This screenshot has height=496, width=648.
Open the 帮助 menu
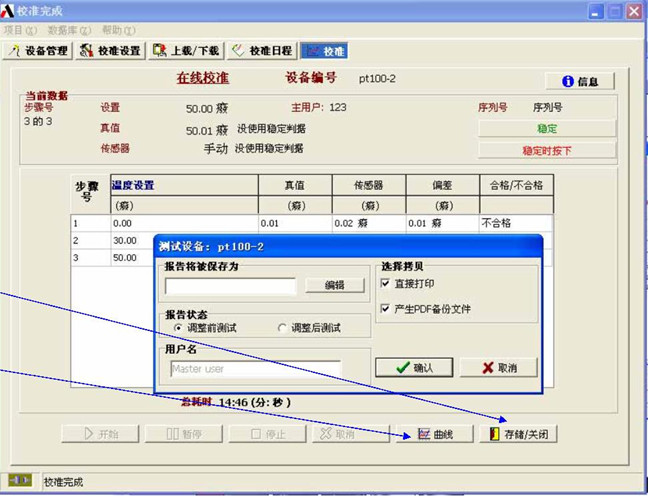tap(119, 30)
